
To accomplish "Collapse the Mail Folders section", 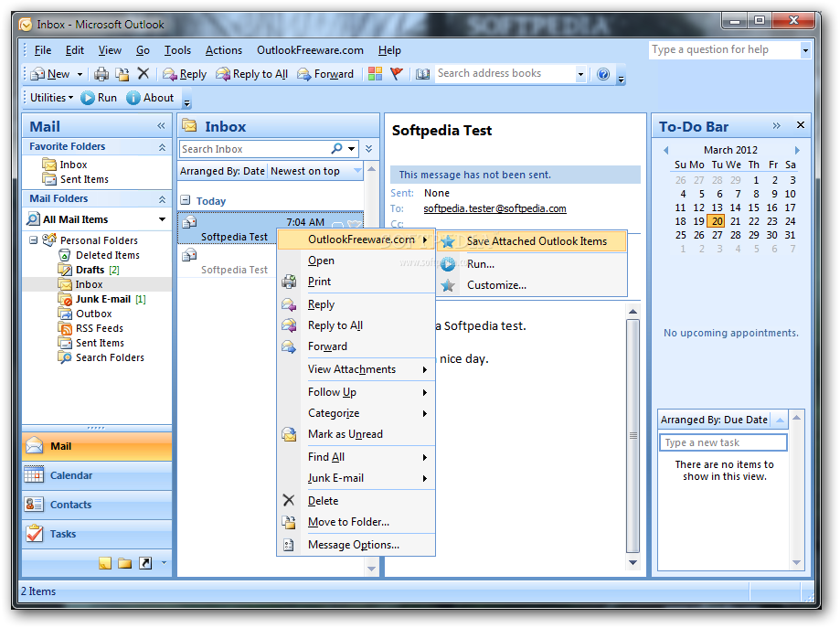I will [x=163, y=198].
